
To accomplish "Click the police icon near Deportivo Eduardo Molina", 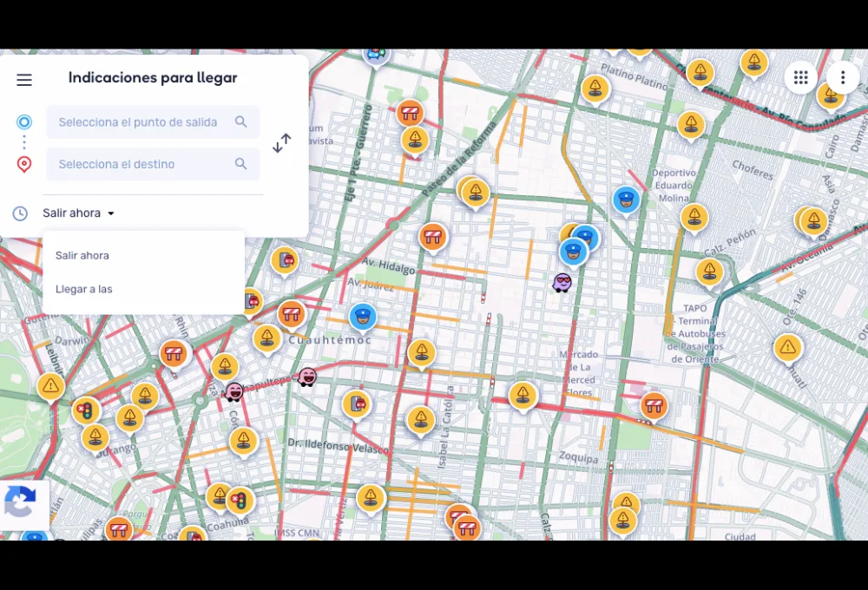I will click(627, 200).
